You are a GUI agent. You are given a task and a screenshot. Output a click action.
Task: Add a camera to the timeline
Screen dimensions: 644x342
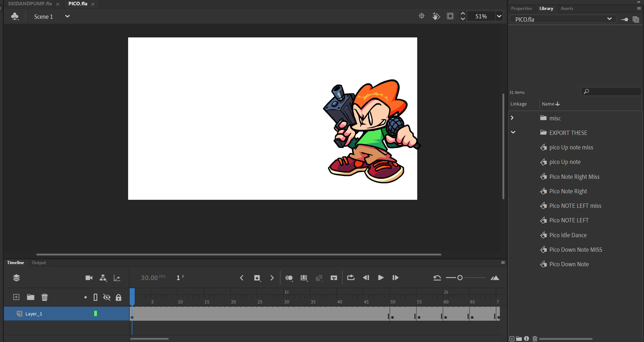pos(89,278)
